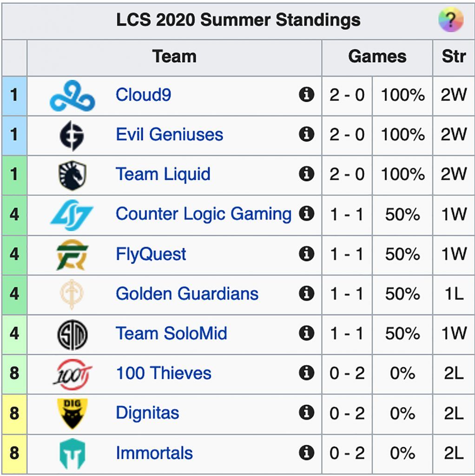Click the Str column header

point(454,57)
